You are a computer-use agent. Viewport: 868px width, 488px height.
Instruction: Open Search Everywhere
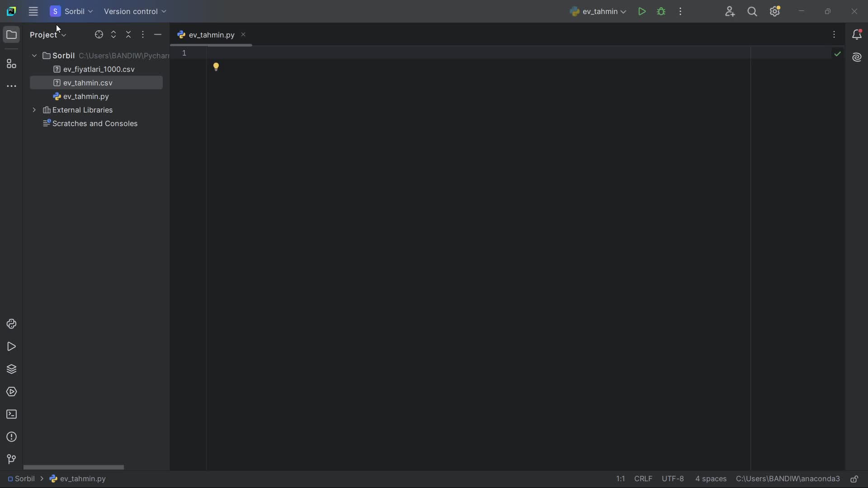coord(752,12)
